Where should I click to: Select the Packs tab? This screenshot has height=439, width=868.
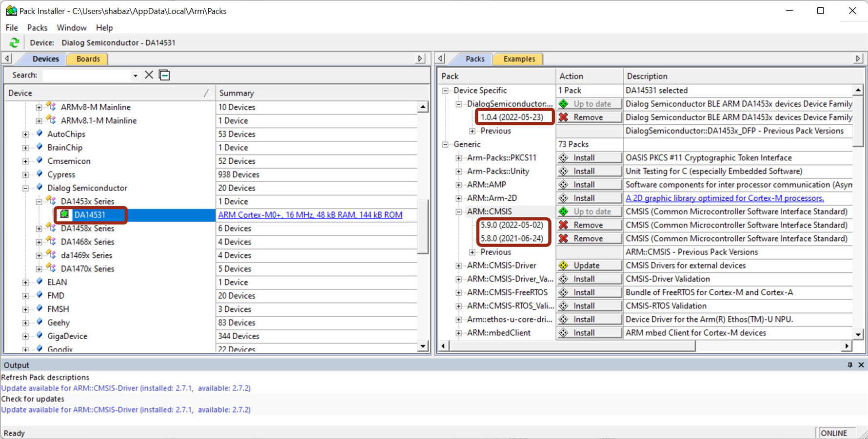474,59
